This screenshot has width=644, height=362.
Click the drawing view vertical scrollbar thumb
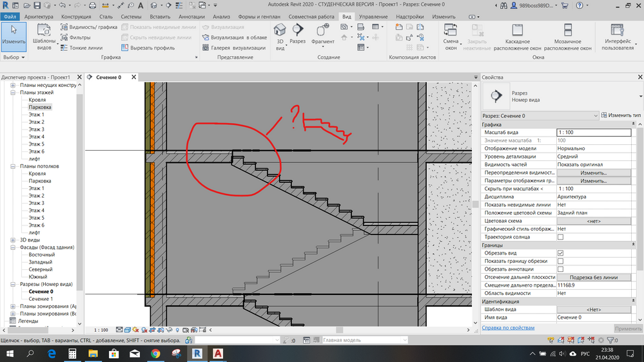point(475,204)
